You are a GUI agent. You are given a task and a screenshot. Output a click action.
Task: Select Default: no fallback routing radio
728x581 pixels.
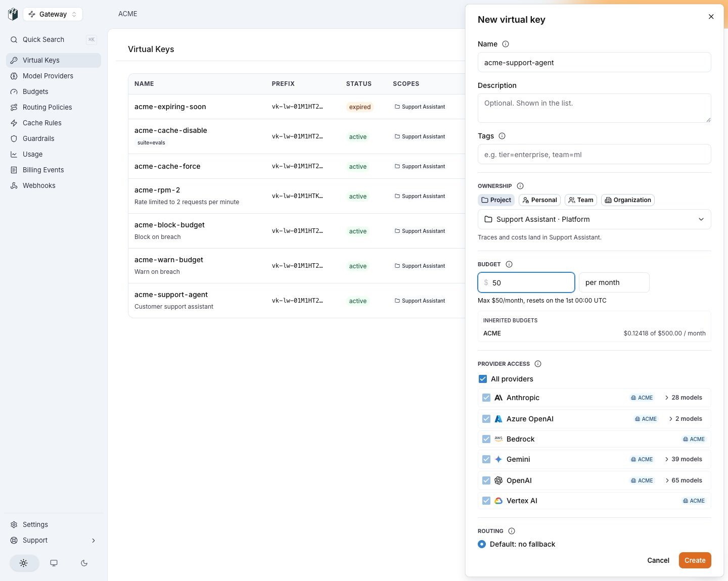point(482,544)
